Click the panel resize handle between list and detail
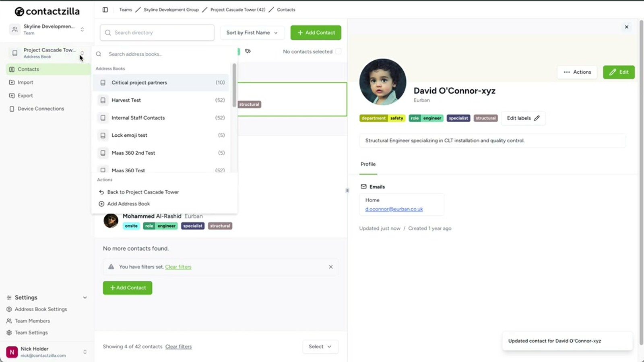The image size is (644, 362). point(347,190)
